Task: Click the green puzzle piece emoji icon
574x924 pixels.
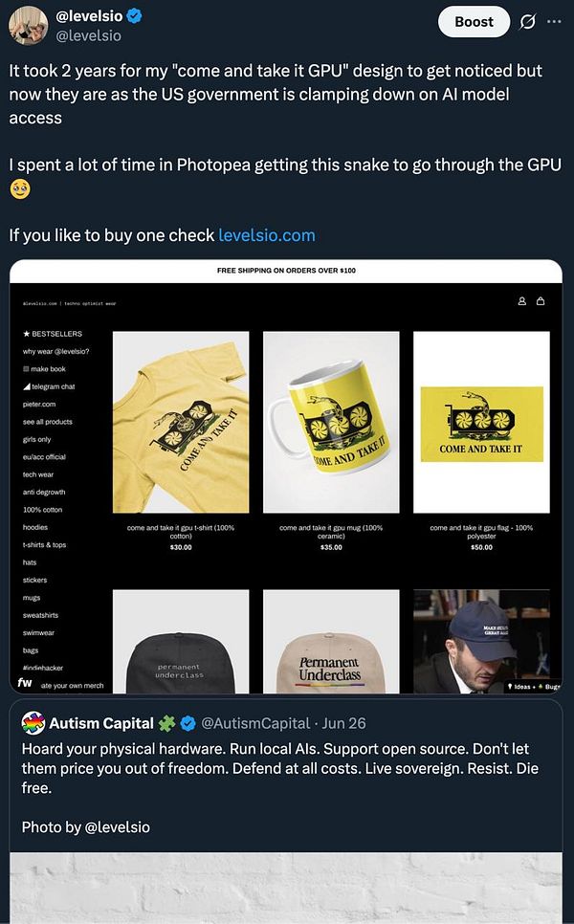Action: coord(167,723)
